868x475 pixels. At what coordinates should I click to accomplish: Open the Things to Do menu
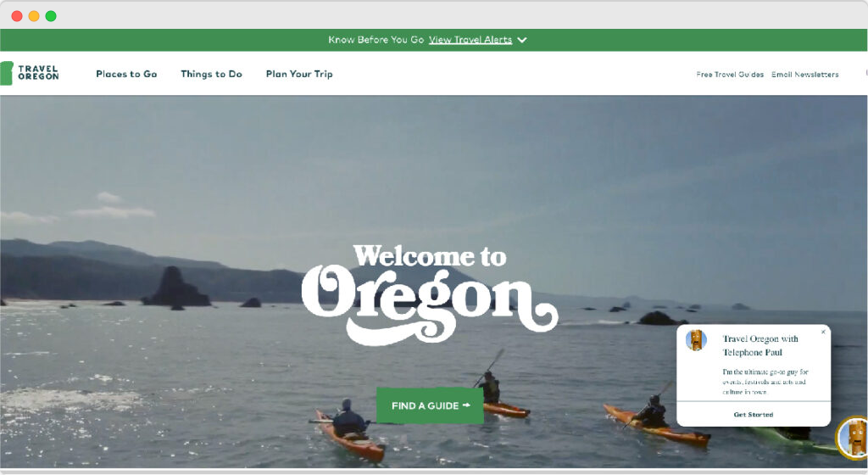coord(211,74)
